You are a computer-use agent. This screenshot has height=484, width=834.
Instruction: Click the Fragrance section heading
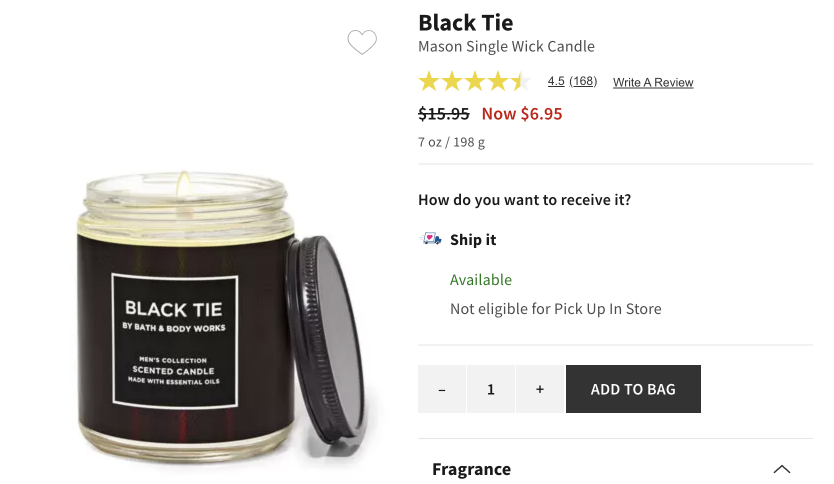tap(471, 469)
